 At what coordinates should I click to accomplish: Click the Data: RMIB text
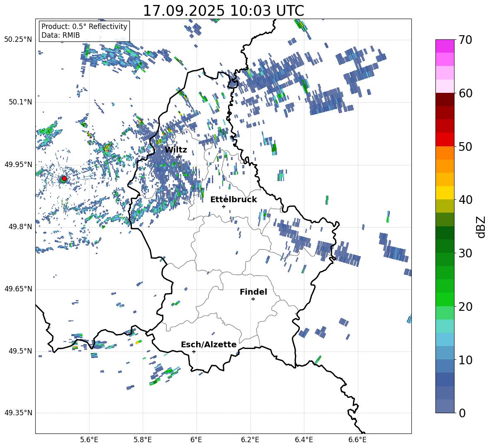(x=61, y=35)
